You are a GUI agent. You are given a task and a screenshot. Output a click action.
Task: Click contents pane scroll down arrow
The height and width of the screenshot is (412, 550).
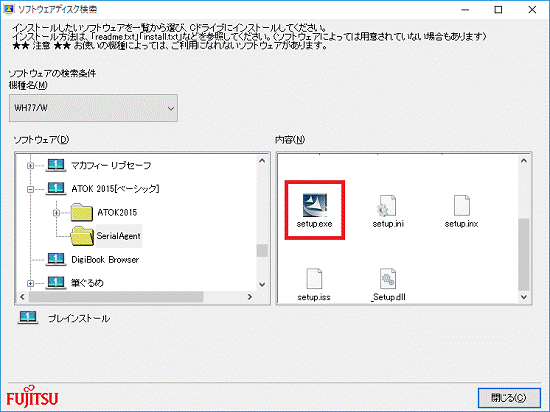524,297
